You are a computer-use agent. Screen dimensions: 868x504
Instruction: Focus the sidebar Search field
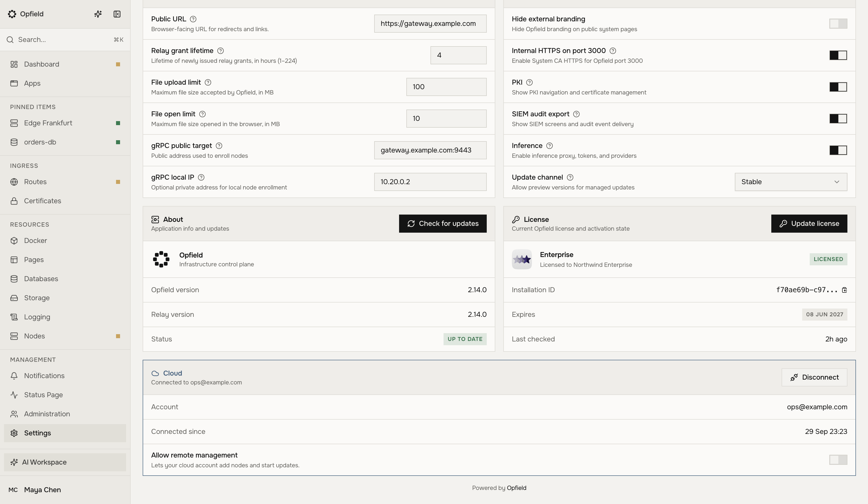65,40
